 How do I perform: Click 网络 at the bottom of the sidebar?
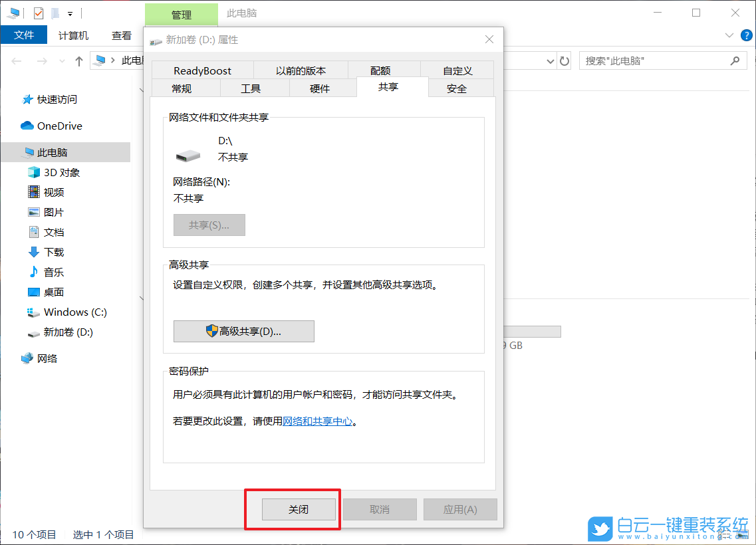[48, 358]
